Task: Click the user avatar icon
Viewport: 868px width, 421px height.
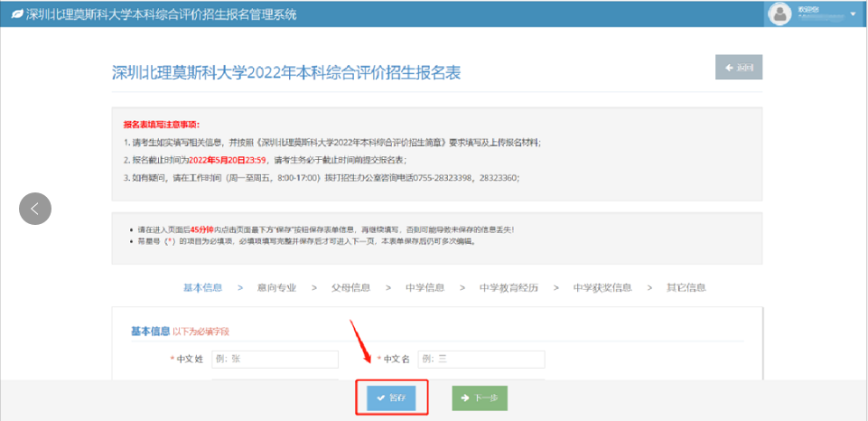Action: [780, 14]
